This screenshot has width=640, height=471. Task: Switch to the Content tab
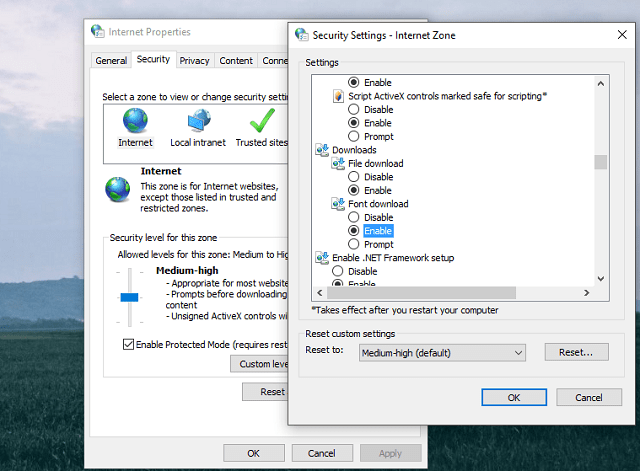pos(236,60)
